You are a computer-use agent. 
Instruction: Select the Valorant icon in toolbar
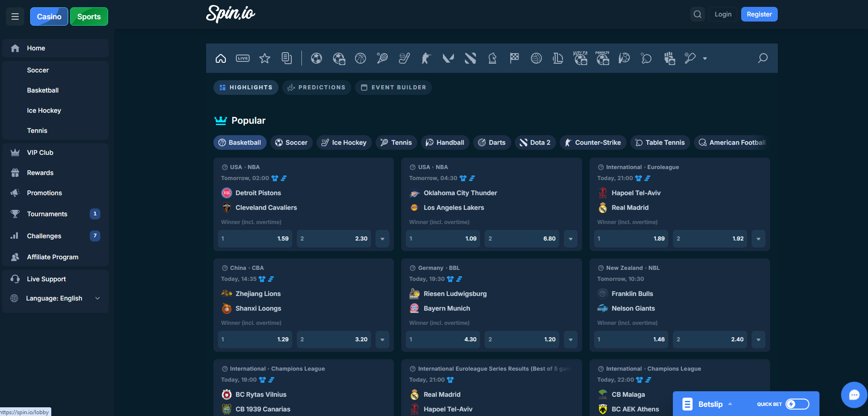(x=448, y=58)
